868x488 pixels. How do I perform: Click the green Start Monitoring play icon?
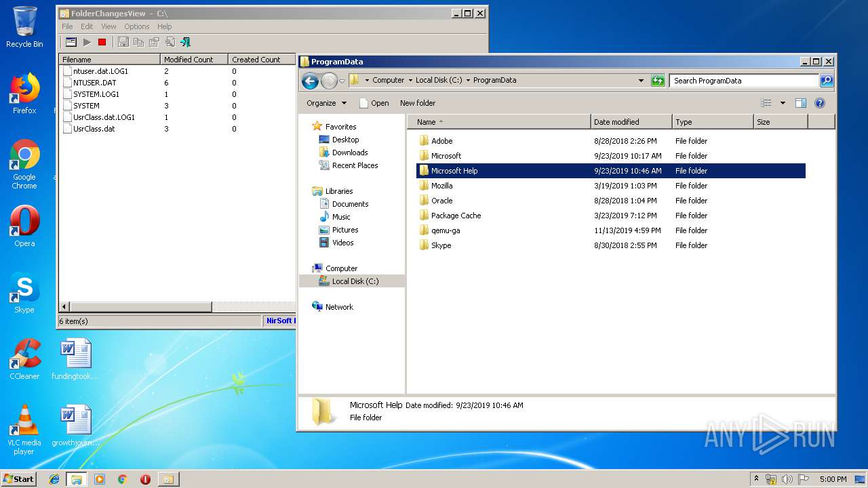pos(87,42)
